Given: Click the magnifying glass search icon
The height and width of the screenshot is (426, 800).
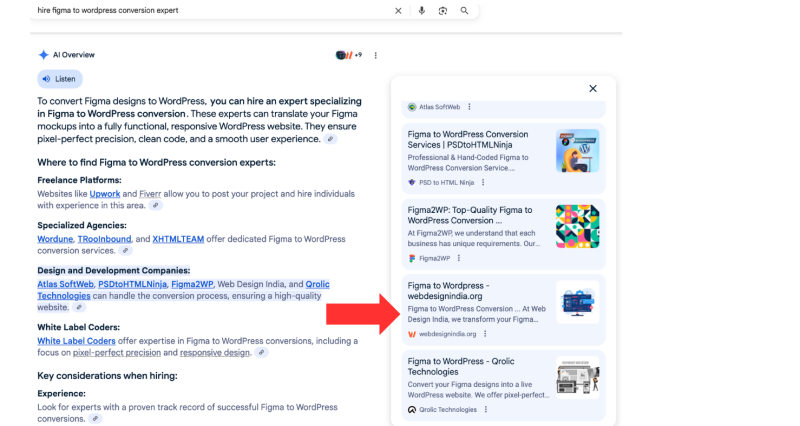Looking at the screenshot, I should click(x=464, y=11).
